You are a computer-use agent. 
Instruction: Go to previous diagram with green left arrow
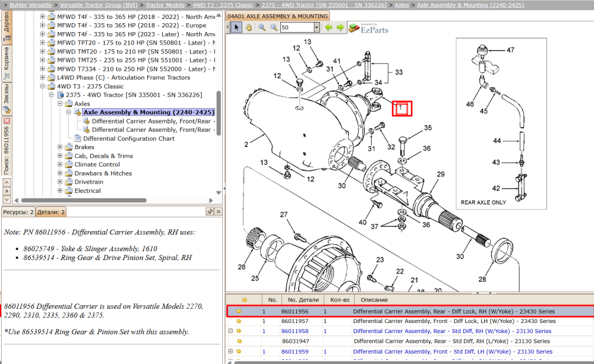point(328,27)
